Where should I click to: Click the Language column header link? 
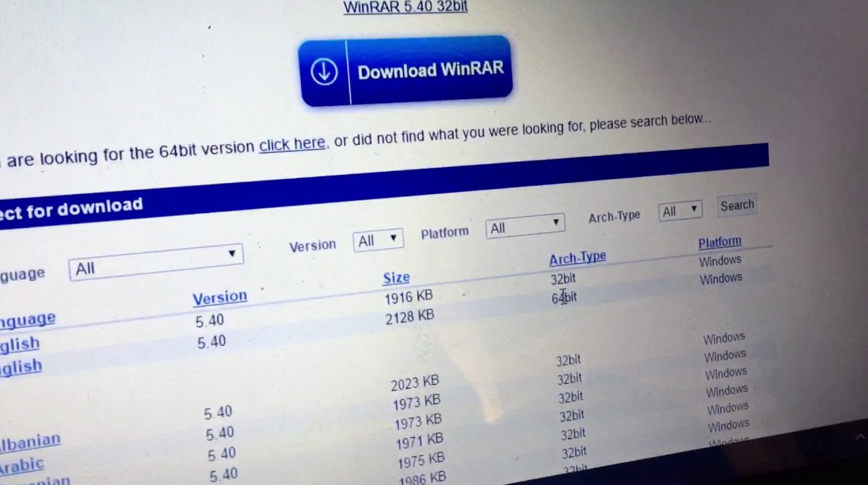point(27,319)
